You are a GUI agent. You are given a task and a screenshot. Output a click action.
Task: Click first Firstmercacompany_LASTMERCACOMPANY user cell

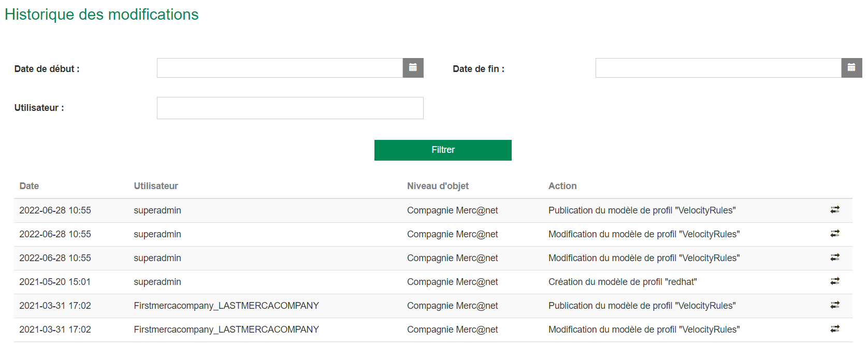pos(226,306)
